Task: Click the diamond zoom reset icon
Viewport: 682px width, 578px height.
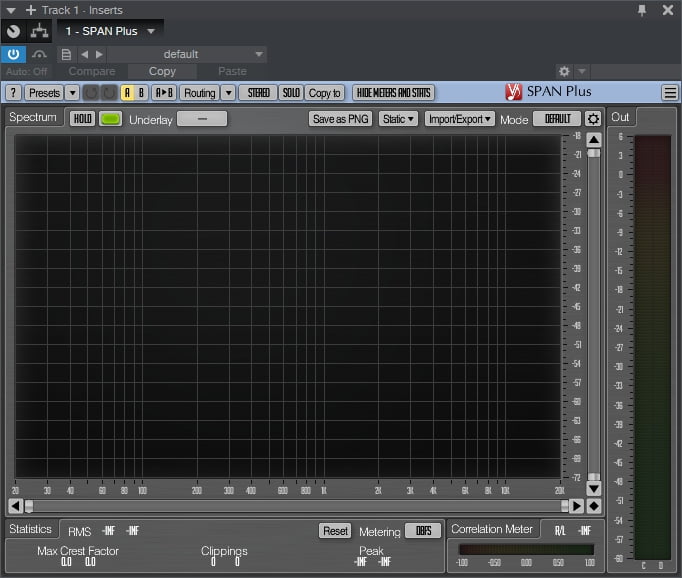Action: click(x=594, y=506)
